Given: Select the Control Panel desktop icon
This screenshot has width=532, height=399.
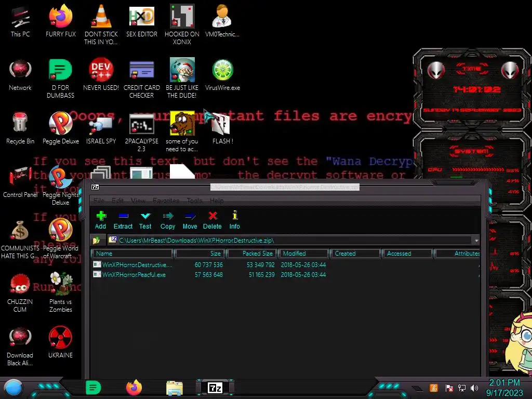Looking at the screenshot, I should click(20, 182).
